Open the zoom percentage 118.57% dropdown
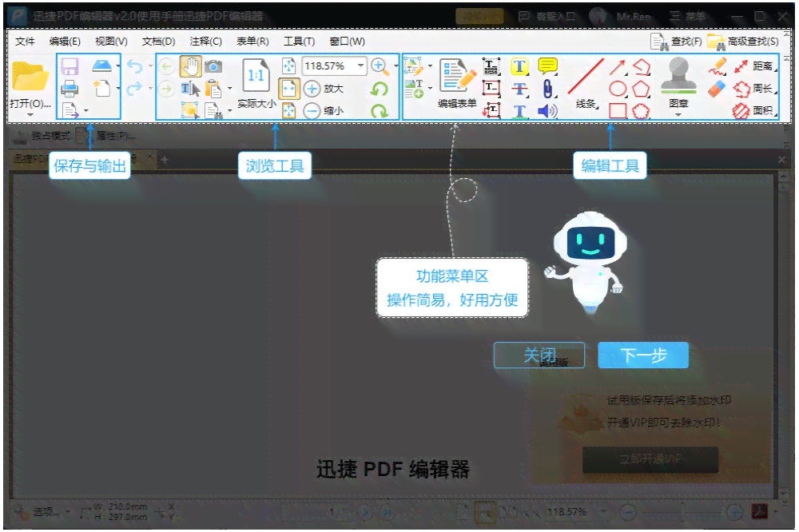This screenshot has width=799, height=532. tap(361, 66)
